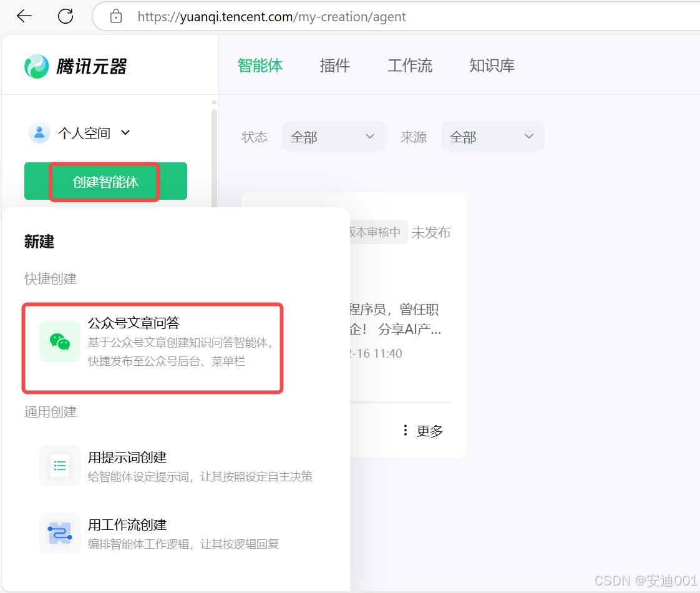Click the Tencent Yuanqi logo icon
This screenshot has width=700, height=593.
[x=37, y=66]
